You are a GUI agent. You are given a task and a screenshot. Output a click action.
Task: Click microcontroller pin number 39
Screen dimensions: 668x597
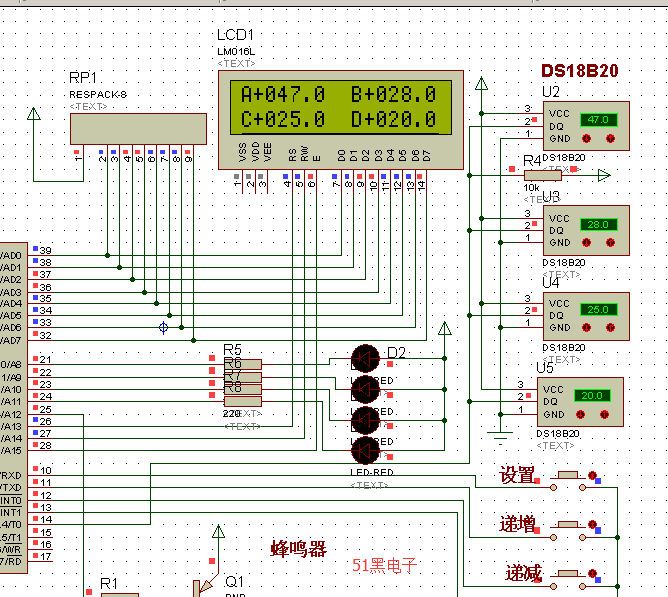pyautogui.click(x=46, y=251)
